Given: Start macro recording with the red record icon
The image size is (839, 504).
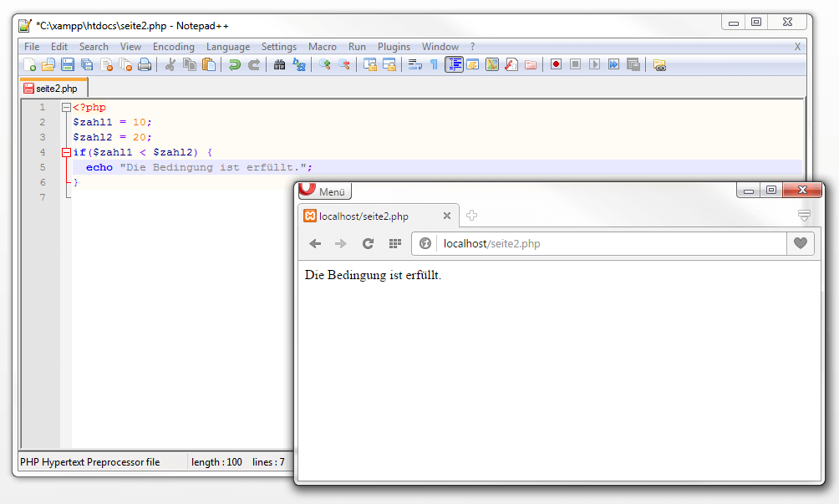Looking at the screenshot, I should pyautogui.click(x=556, y=64).
